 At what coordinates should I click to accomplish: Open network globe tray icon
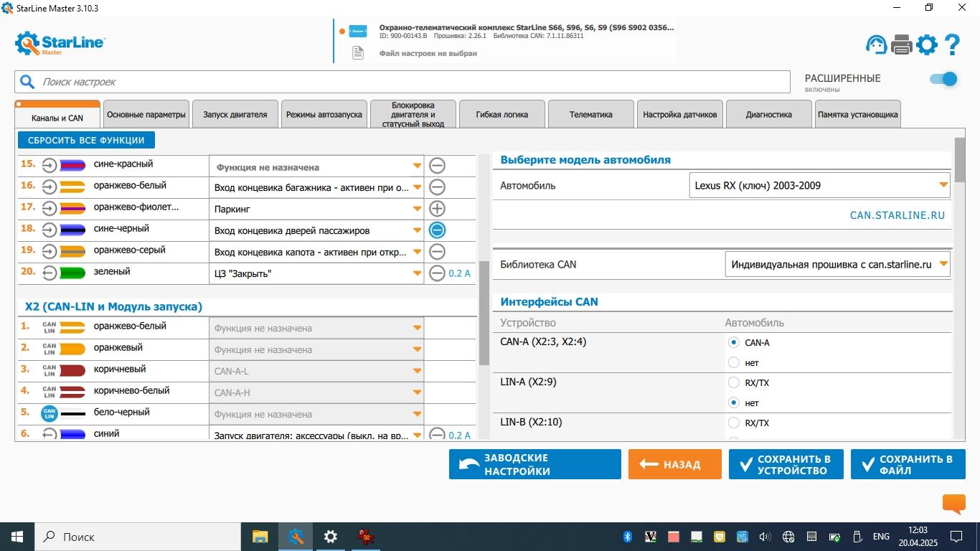788,537
